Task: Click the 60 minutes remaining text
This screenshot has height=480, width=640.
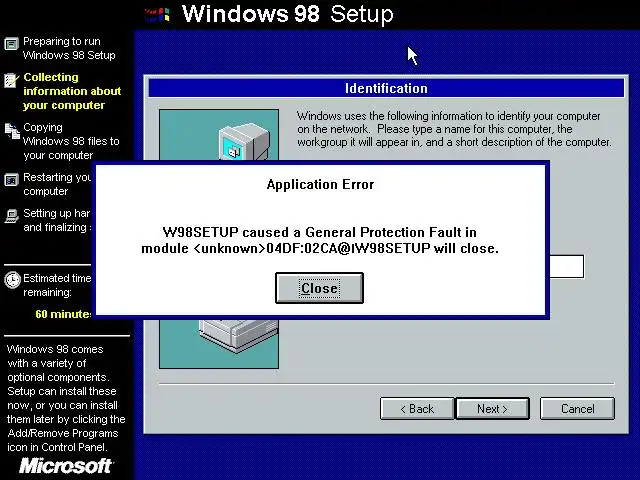Action: click(63, 314)
